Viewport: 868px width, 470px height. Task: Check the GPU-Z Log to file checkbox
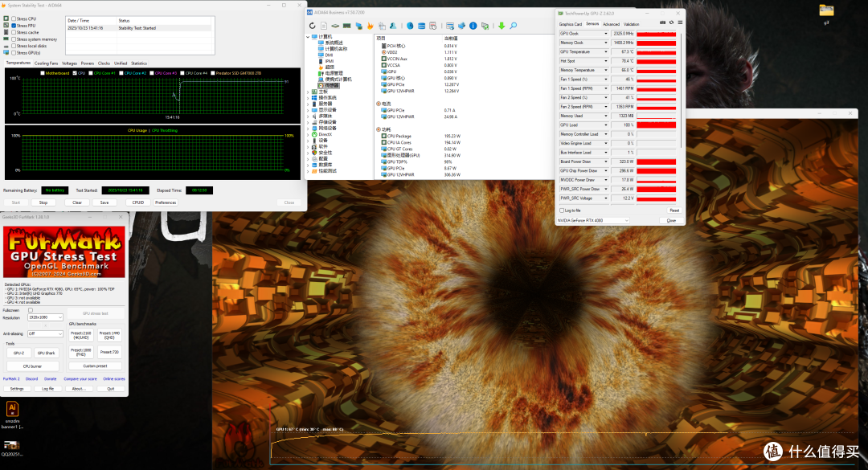[x=562, y=210]
